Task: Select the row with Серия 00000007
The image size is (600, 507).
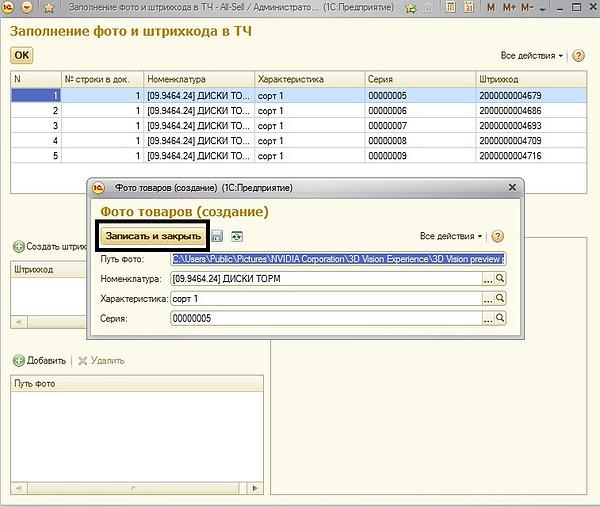Action: coord(300,126)
